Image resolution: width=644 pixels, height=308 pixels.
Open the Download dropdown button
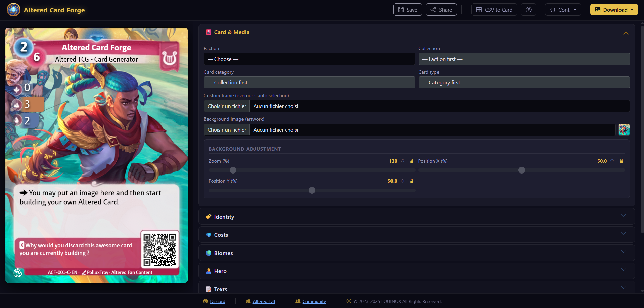[614, 10]
